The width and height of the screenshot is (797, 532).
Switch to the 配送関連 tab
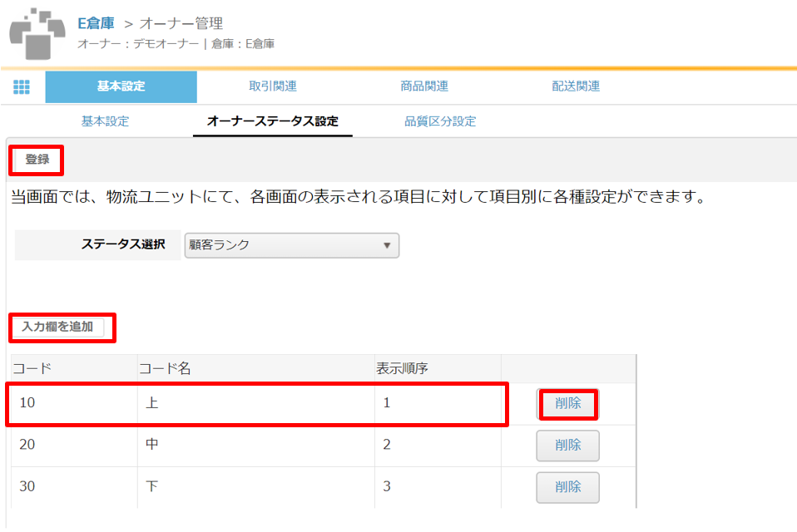click(x=576, y=86)
